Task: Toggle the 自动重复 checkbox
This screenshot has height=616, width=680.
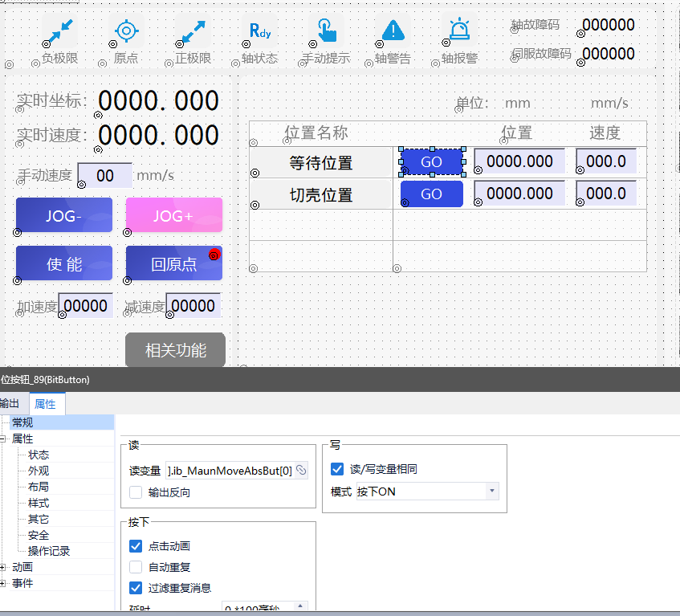Action: pyautogui.click(x=136, y=567)
